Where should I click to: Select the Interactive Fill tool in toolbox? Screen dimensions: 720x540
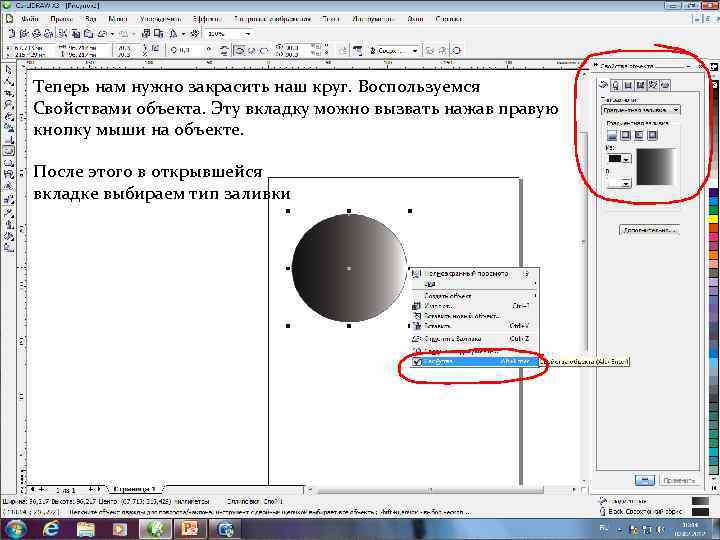click(x=9, y=248)
